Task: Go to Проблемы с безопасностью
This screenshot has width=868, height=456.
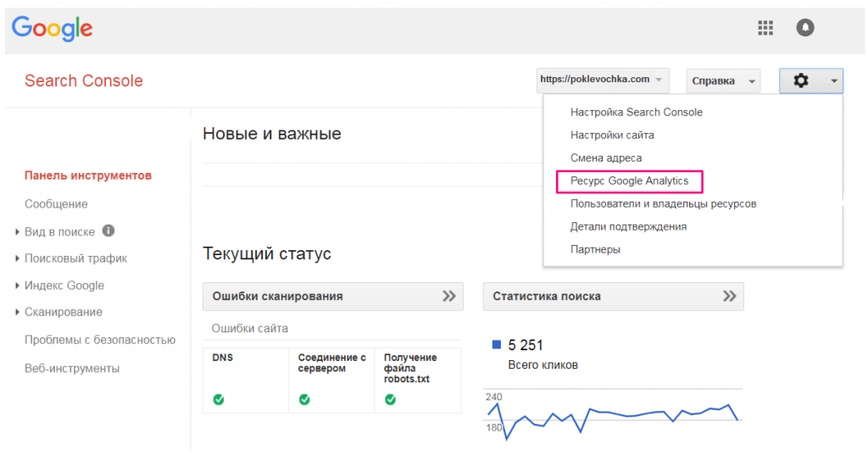Action: (100, 340)
